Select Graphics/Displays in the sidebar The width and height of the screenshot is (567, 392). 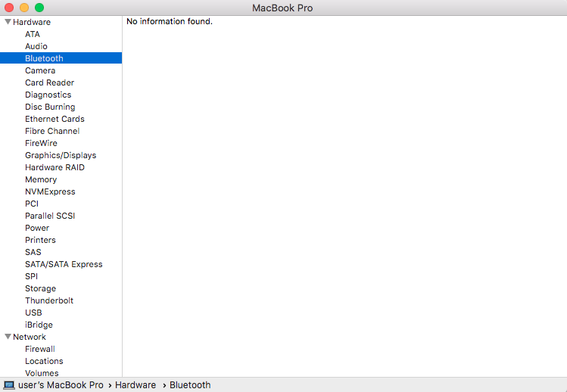click(x=61, y=155)
